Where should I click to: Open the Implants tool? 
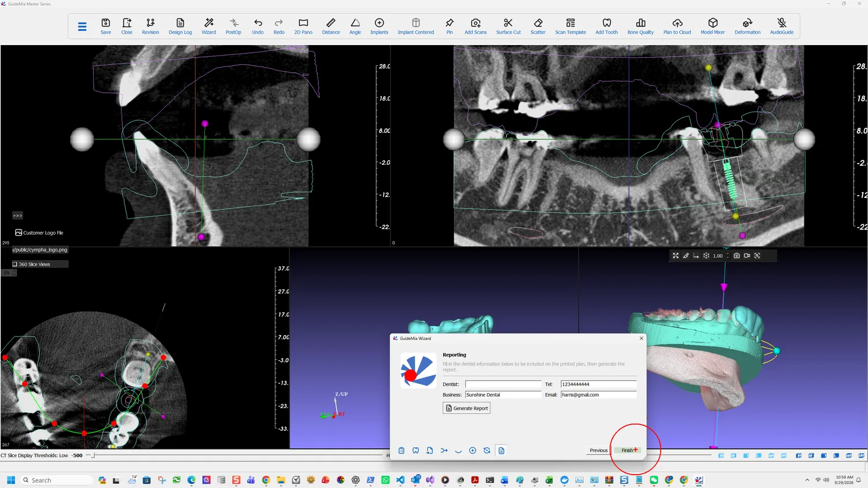click(x=380, y=26)
